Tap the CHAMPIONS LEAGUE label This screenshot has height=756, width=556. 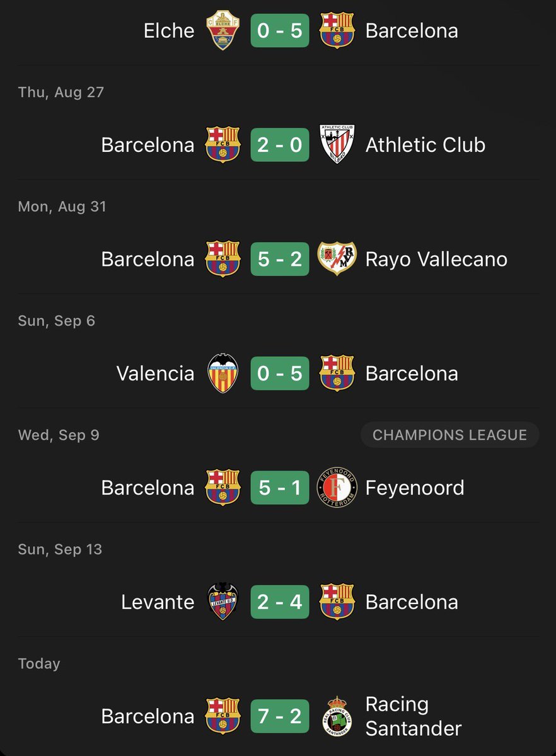coord(449,435)
